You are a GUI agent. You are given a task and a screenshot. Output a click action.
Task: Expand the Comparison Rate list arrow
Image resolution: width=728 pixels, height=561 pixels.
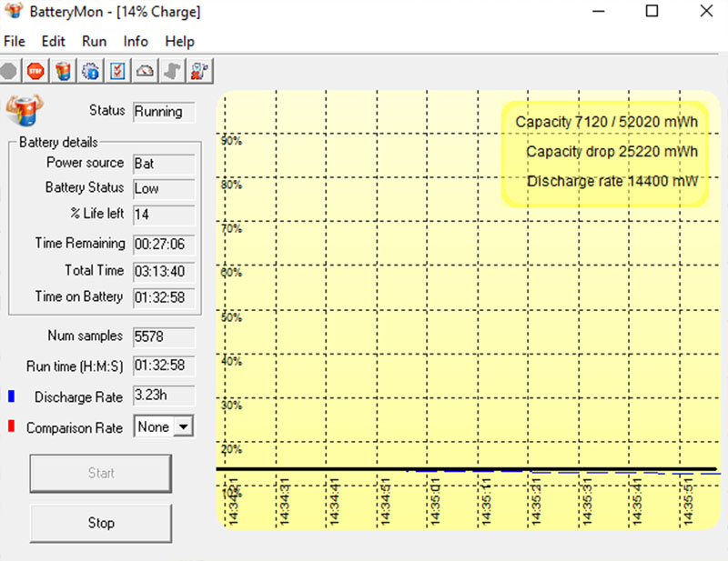click(182, 426)
